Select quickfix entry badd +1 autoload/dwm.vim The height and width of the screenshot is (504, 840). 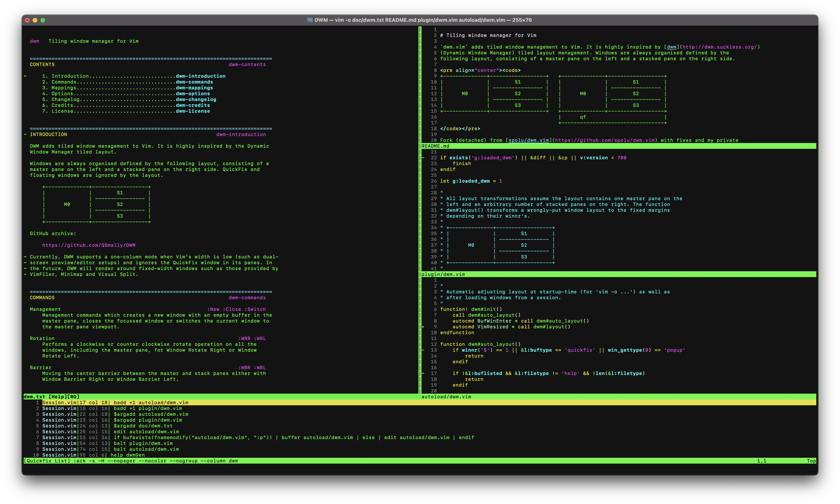pos(420,402)
